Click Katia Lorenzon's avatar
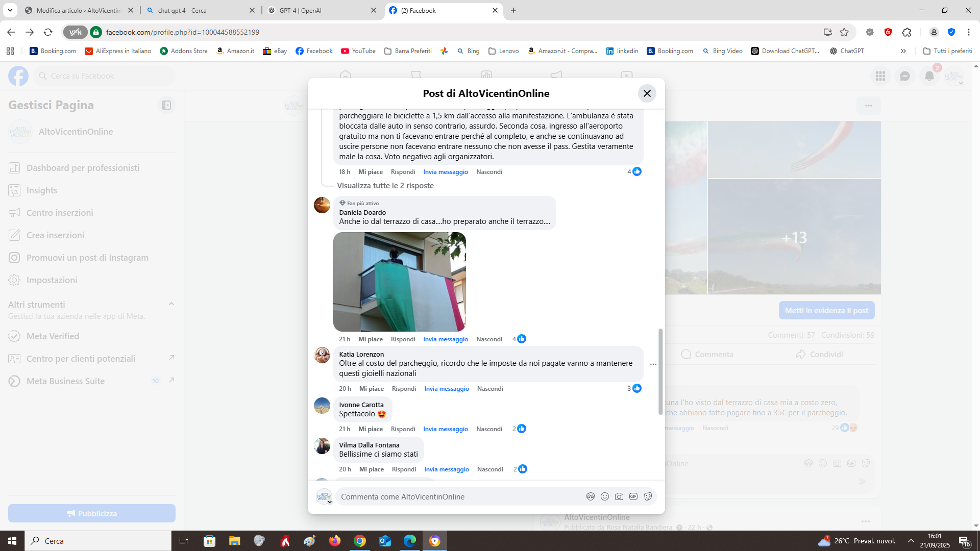 [x=322, y=355]
